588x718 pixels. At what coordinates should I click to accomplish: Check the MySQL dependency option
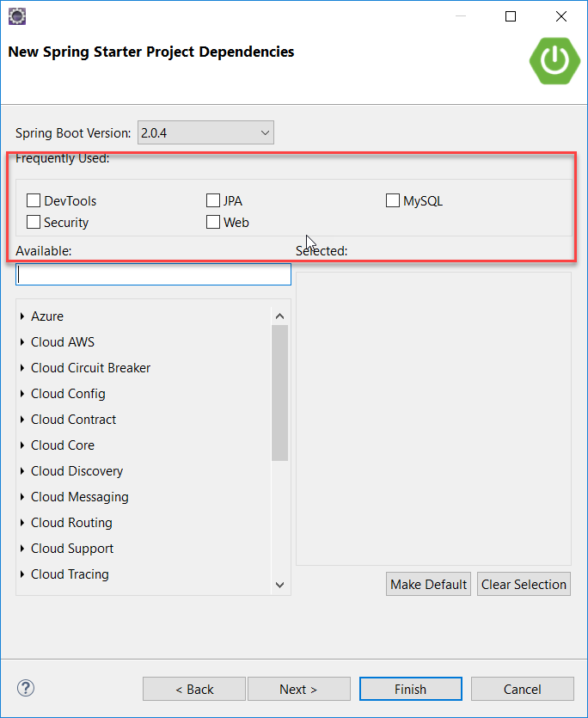[393, 201]
